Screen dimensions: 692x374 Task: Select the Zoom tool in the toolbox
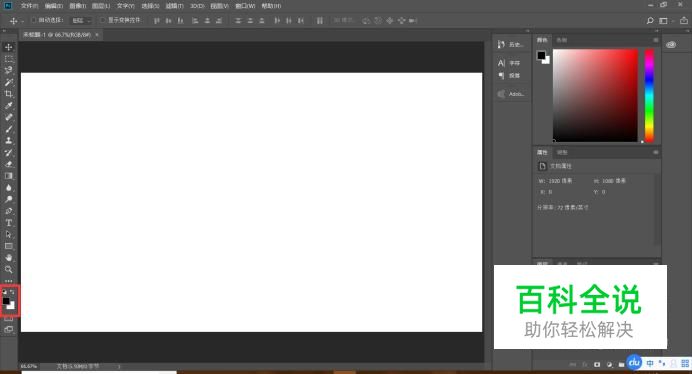pyautogui.click(x=8, y=269)
